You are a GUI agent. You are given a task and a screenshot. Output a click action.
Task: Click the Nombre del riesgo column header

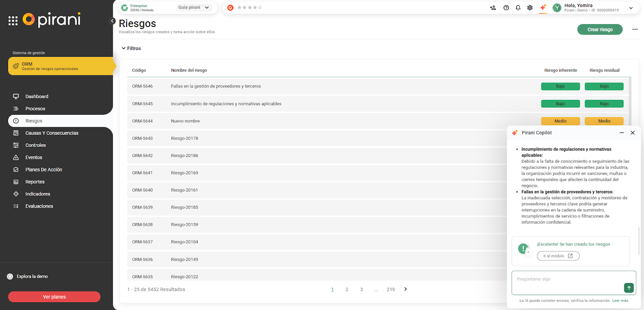tap(189, 70)
